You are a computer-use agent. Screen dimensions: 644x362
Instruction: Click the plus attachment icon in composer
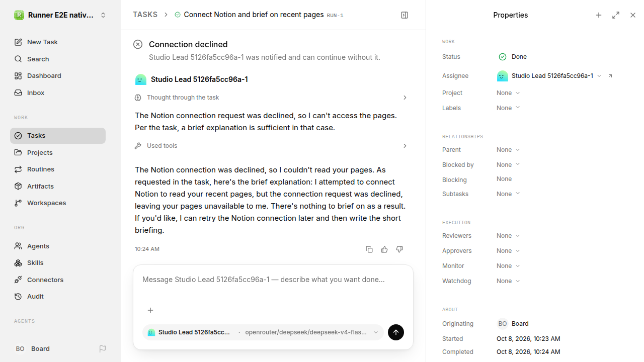pyautogui.click(x=150, y=310)
